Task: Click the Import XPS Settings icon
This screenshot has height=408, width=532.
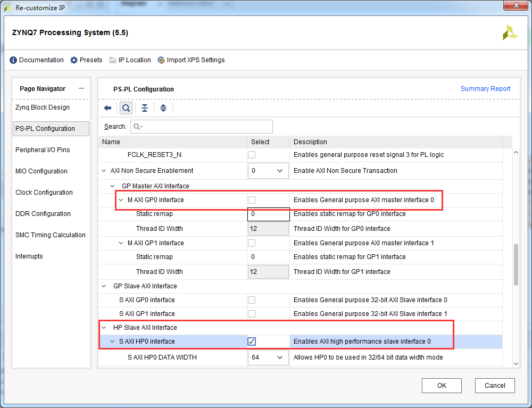Action: 161,60
